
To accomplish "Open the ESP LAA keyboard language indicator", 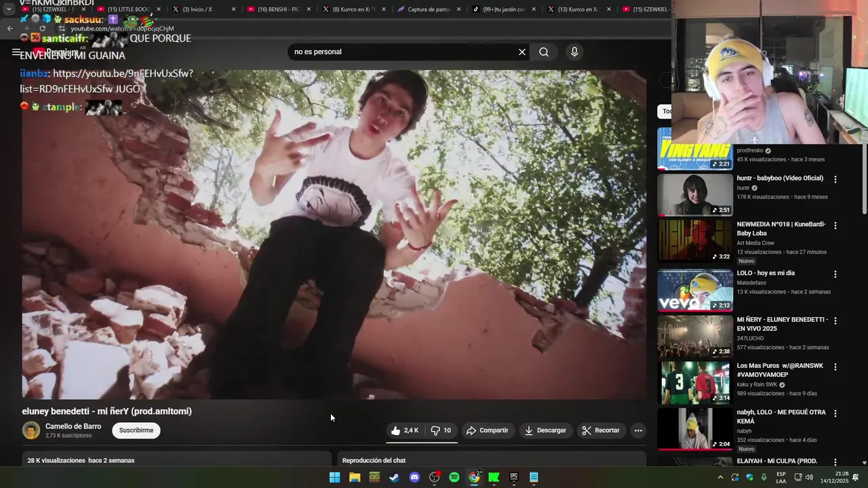I will 781,477.
